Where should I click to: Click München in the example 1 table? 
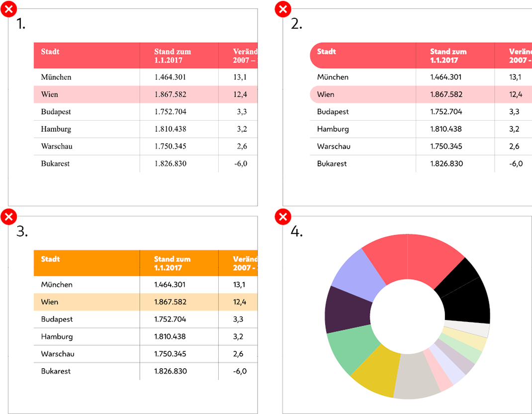pos(56,77)
